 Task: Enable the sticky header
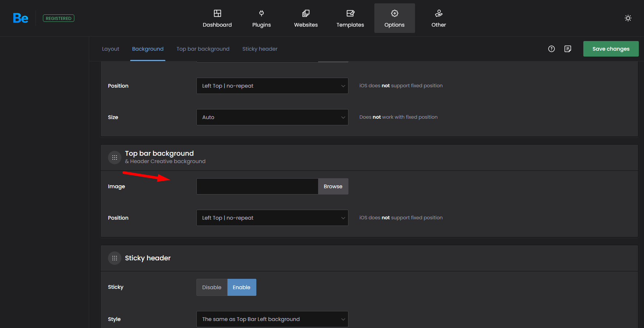pos(242,287)
